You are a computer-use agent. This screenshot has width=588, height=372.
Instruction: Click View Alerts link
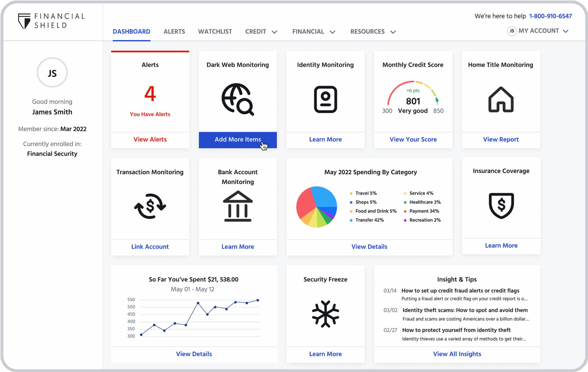click(x=150, y=139)
